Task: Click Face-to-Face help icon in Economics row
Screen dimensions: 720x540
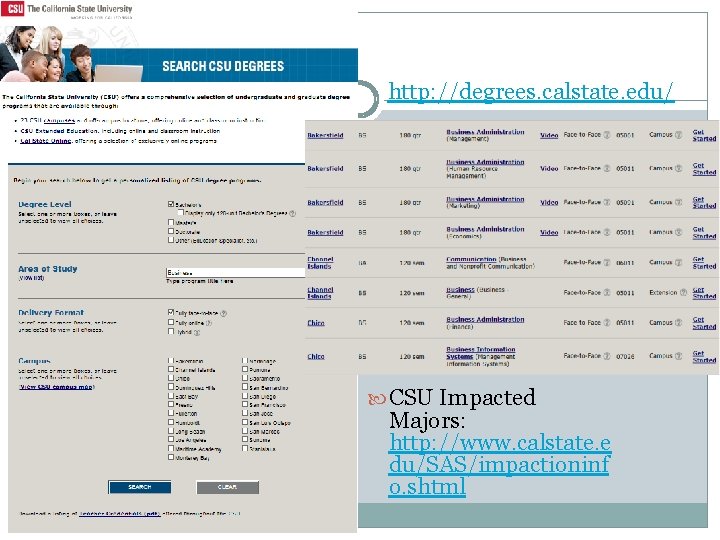Action: tap(607, 232)
